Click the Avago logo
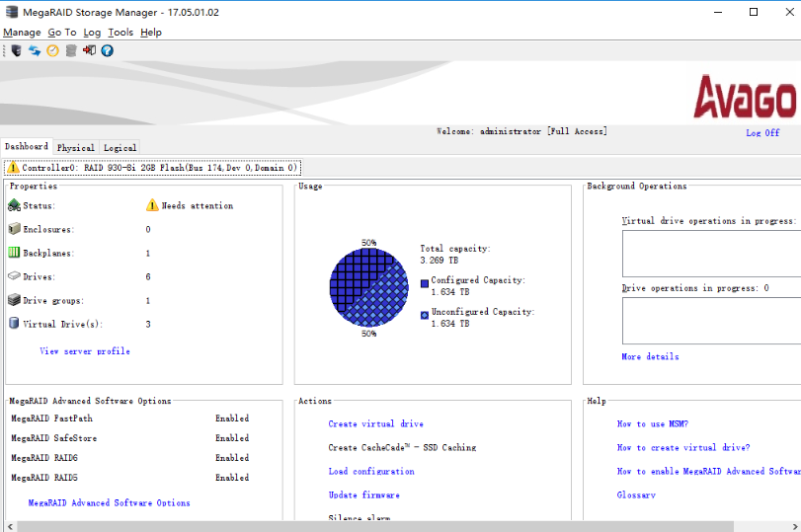The width and height of the screenshot is (801, 532). (745, 97)
